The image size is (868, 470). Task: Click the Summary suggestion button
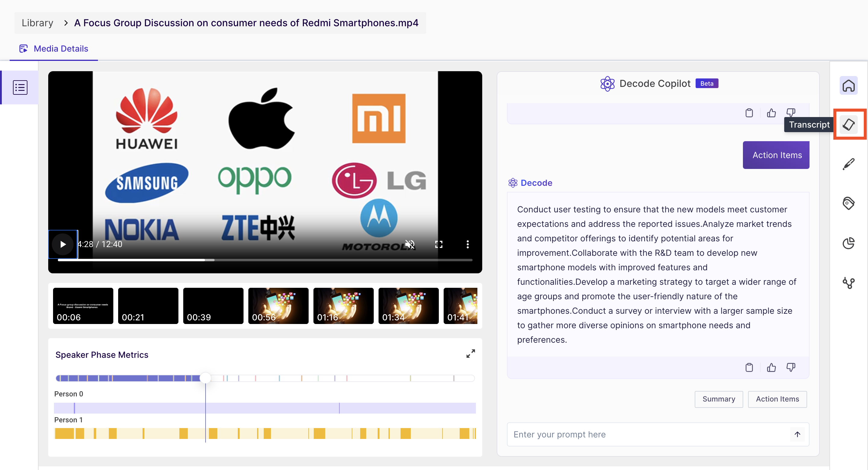[x=719, y=399]
